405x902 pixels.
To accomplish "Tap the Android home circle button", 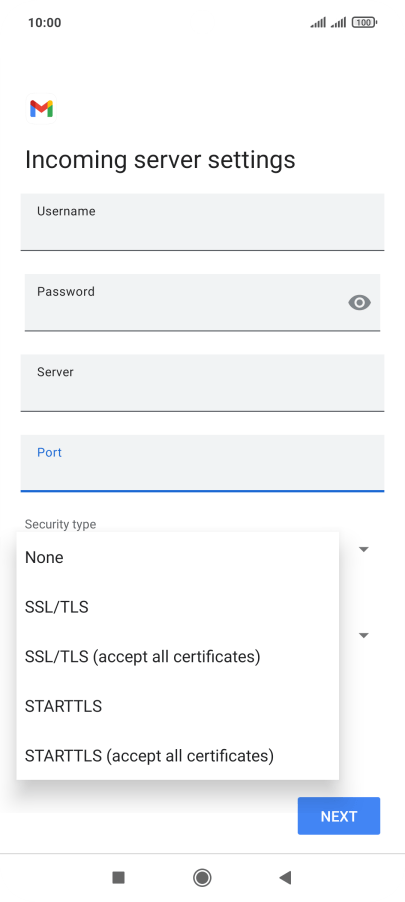I will tap(202, 877).
